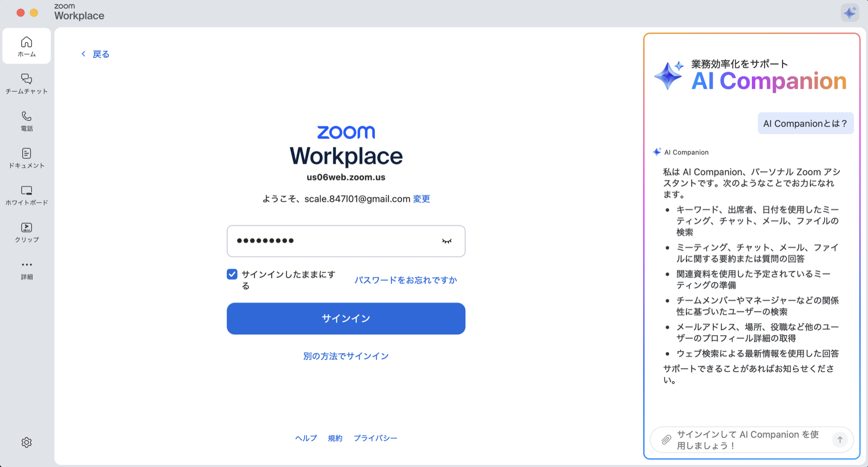
Task: Minimize window with yellow button
Action: pyautogui.click(x=34, y=13)
